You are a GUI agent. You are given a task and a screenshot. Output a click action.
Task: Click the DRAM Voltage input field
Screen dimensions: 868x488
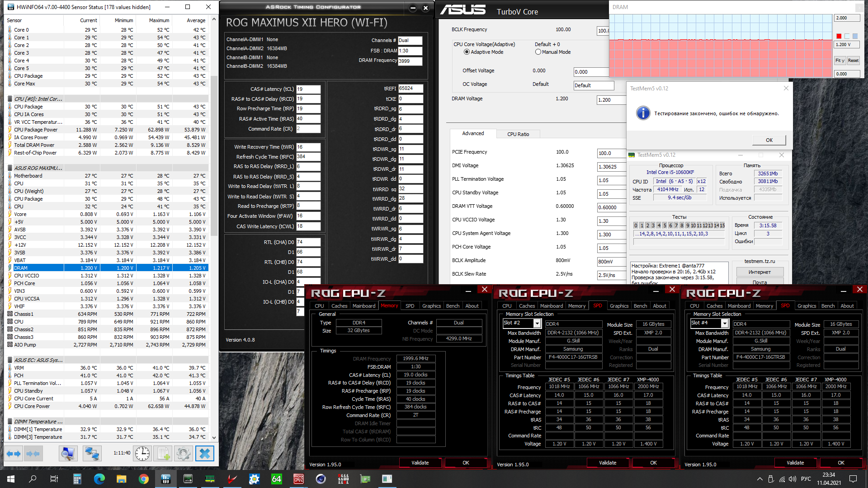pyautogui.click(x=610, y=100)
